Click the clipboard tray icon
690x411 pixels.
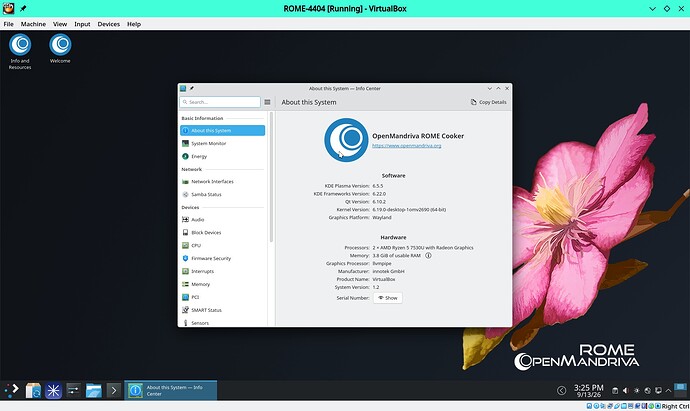coord(615,390)
